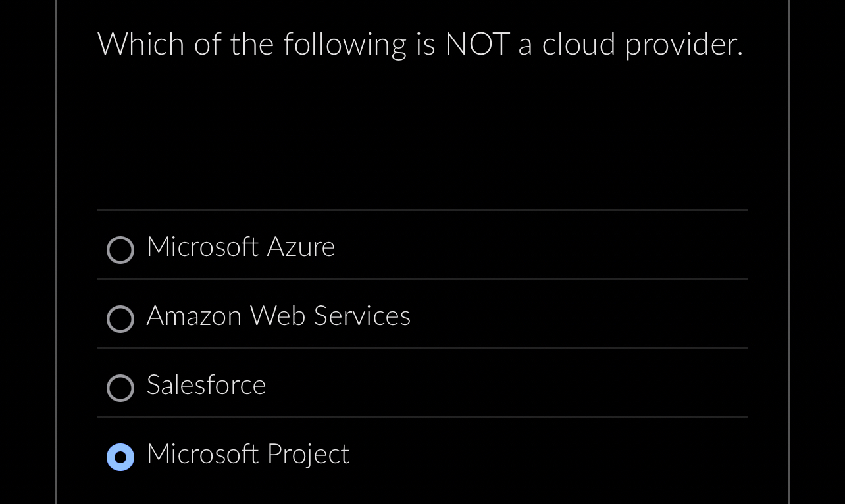Screen dimensions: 845x504
Task: Select the Amazon Web Services radio button
Action: pyautogui.click(x=120, y=319)
